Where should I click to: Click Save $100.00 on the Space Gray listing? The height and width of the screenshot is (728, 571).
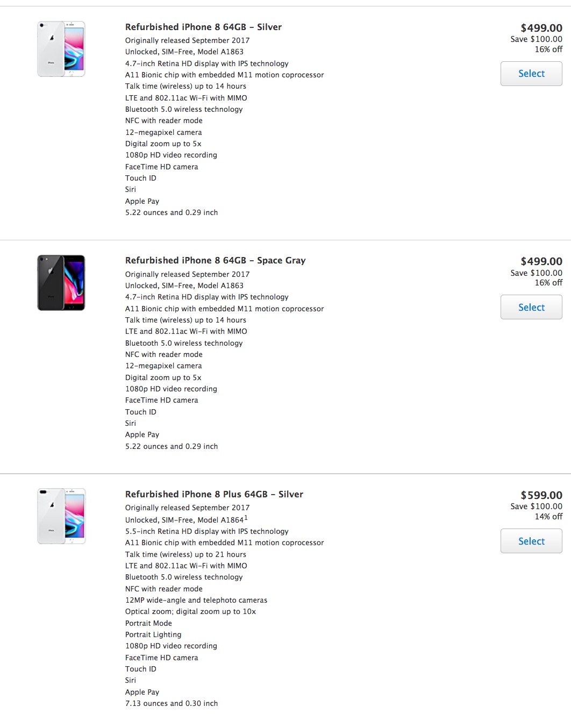536,273
